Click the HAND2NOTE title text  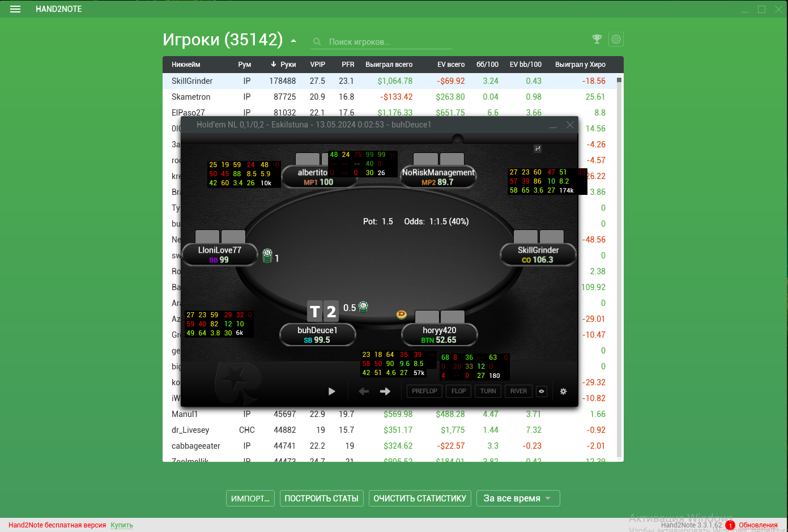click(x=59, y=9)
